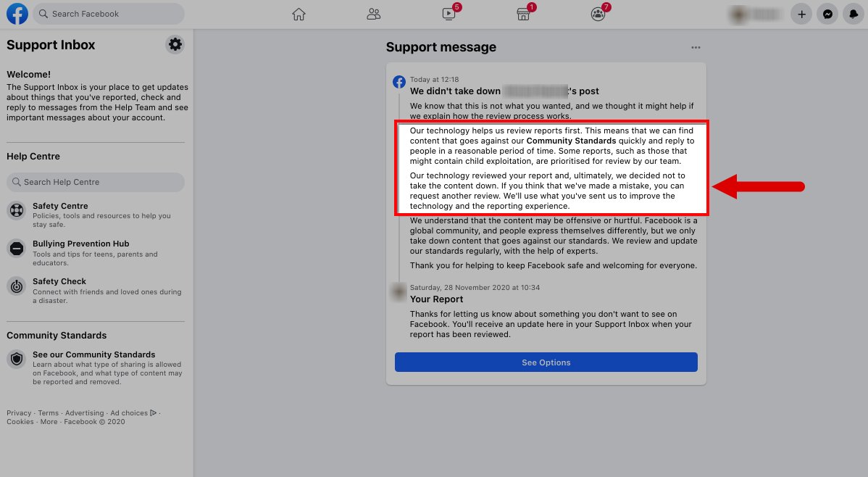Open the Messenger icon

(827, 14)
